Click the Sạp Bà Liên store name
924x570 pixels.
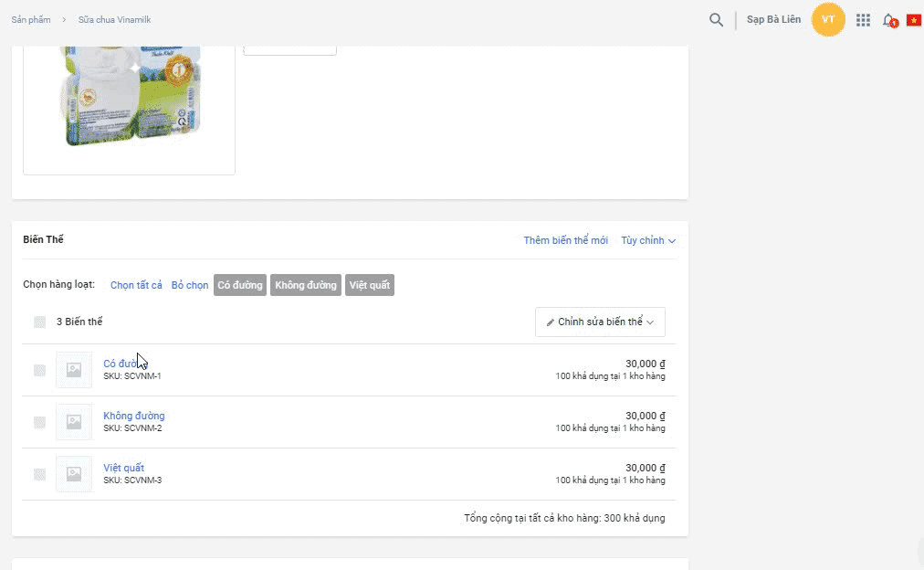pos(773,19)
